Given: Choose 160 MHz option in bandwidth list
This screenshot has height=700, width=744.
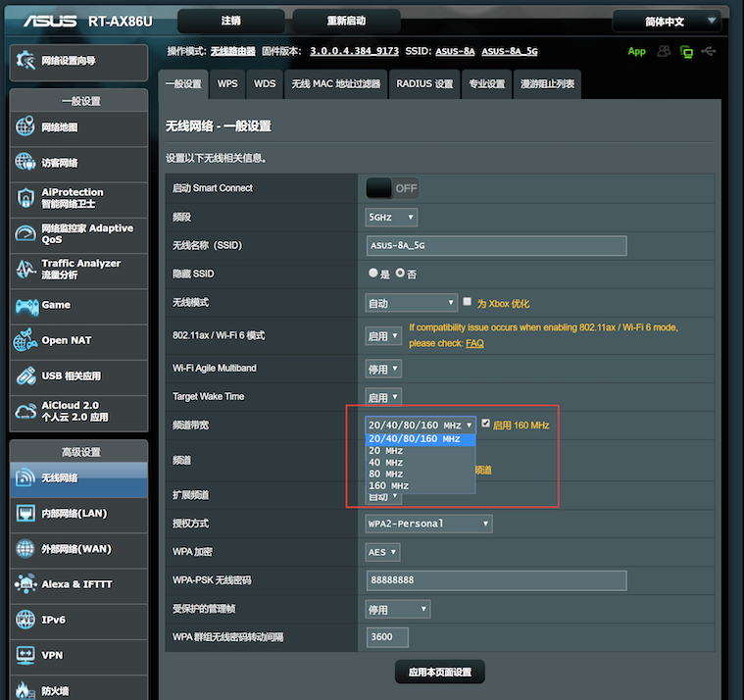Looking at the screenshot, I should pos(421,485).
